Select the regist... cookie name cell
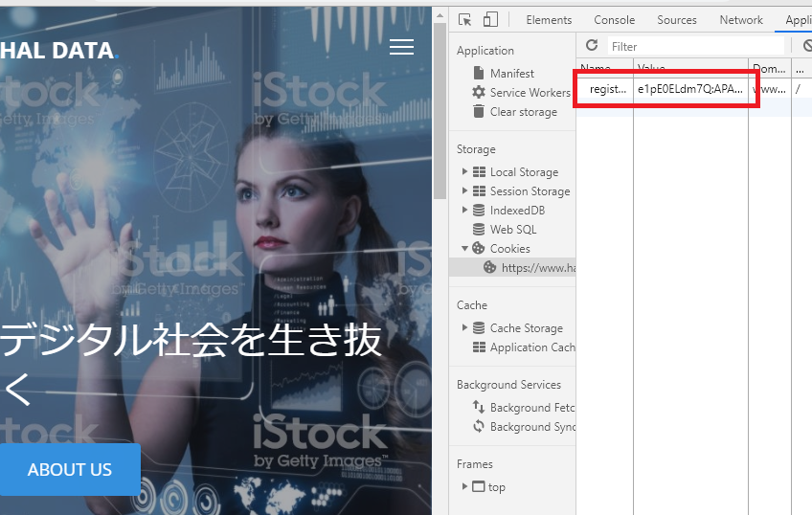812x515 pixels. coord(607,89)
